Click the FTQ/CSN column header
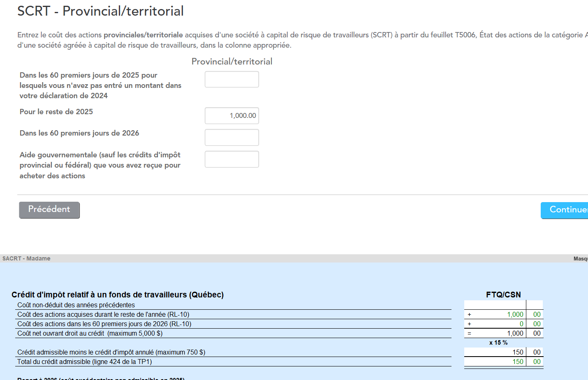The image size is (588, 380). (503, 295)
